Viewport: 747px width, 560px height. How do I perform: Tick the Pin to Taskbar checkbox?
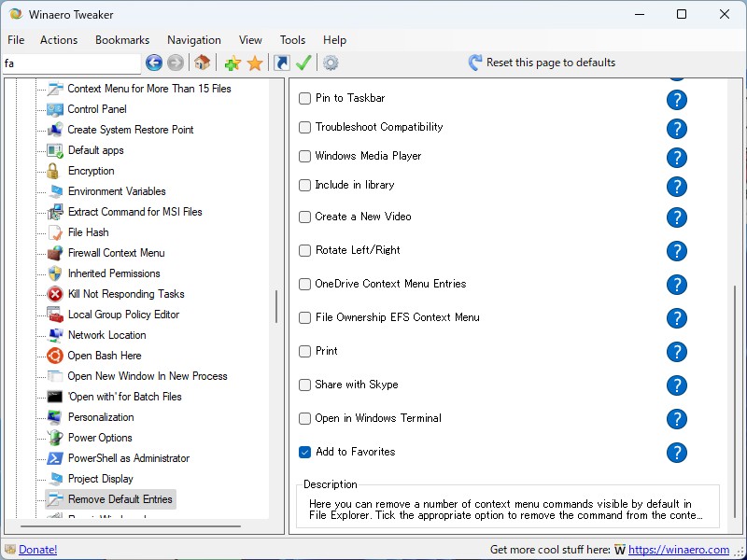click(x=304, y=99)
